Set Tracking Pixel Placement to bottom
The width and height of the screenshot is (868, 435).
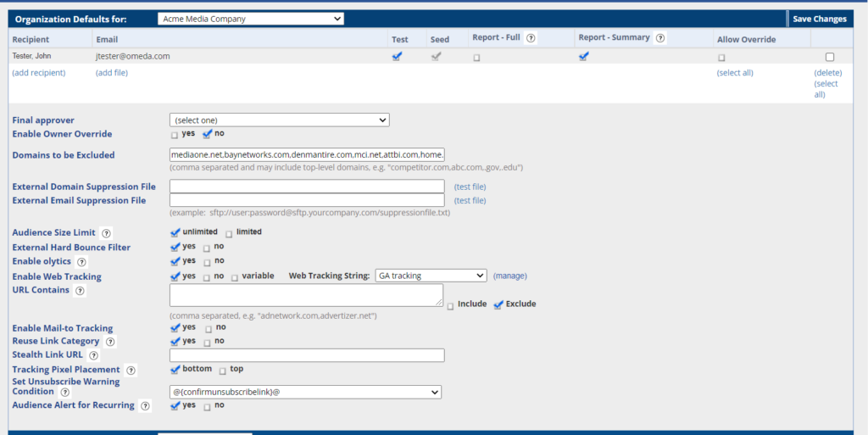[x=175, y=370]
